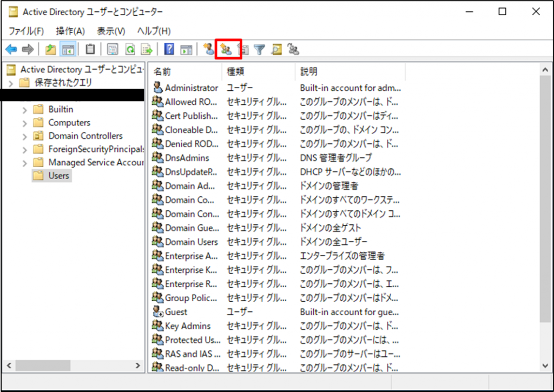Refresh the view with green arrow icon

click(130, 49)
